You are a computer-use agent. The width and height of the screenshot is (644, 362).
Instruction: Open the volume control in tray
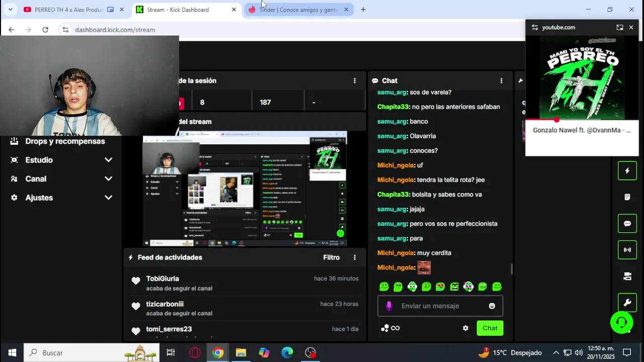[579, 353]
